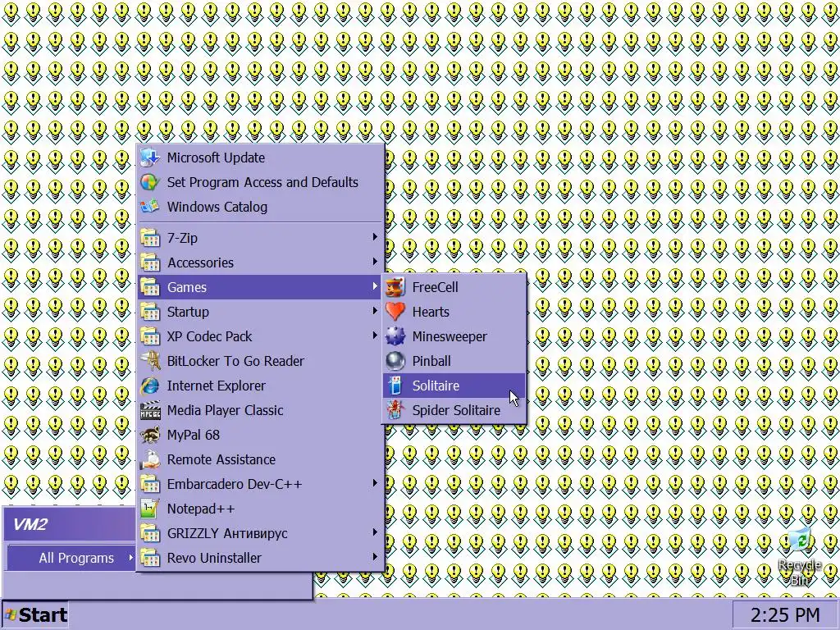Click the Media Player Classic icon

coord(150,410)
